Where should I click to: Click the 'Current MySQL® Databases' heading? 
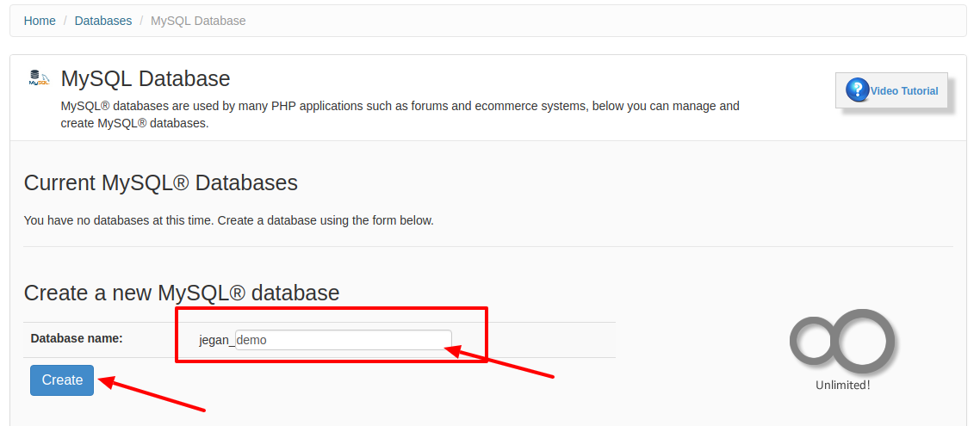pos(161,183)
